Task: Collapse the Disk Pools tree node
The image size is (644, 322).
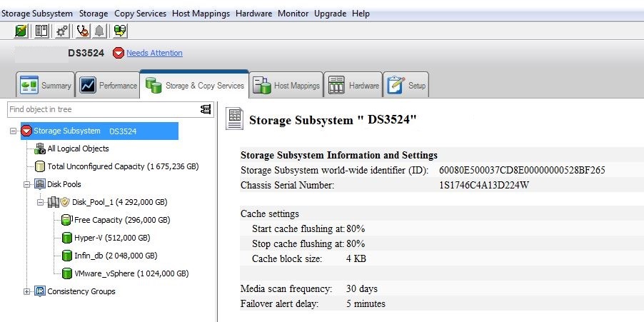Action: click(x=27, y=184)
